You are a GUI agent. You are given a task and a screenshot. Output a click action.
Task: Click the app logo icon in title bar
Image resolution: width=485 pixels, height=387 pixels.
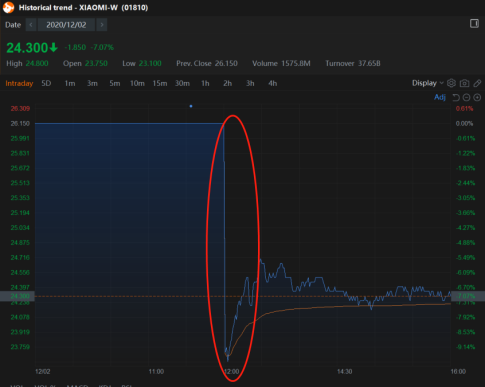pos(8,7)
